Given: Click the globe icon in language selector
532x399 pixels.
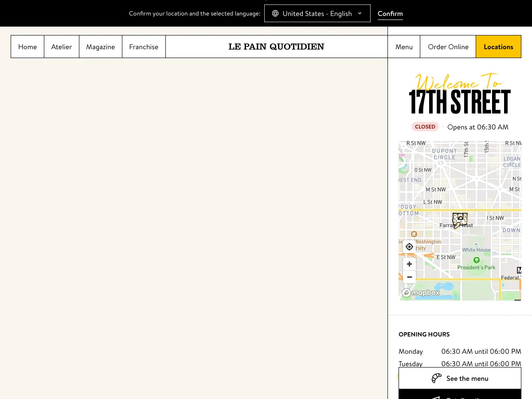Looking at the screenshot, I should pyautogui.click(x=275, y=13).
